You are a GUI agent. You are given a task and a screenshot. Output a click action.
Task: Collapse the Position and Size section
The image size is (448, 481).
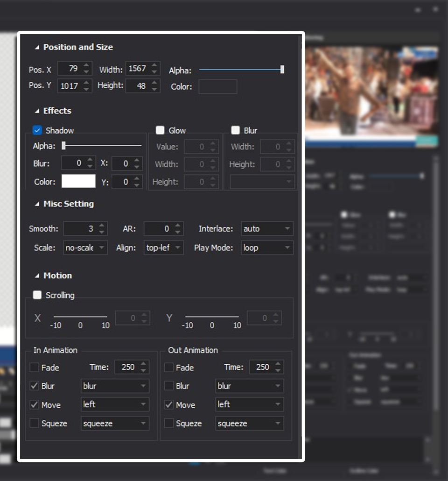click(37, 47)
